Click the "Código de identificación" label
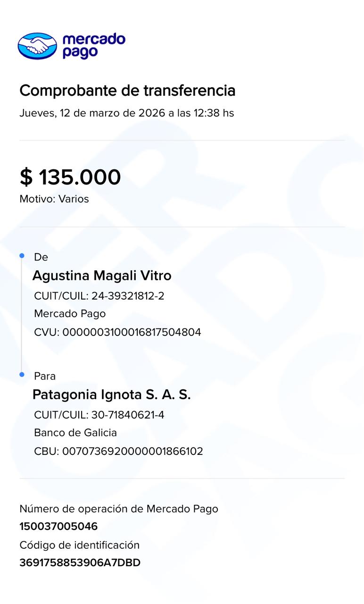Viewport: 364px width, 604px height. [x=79, y=545]
